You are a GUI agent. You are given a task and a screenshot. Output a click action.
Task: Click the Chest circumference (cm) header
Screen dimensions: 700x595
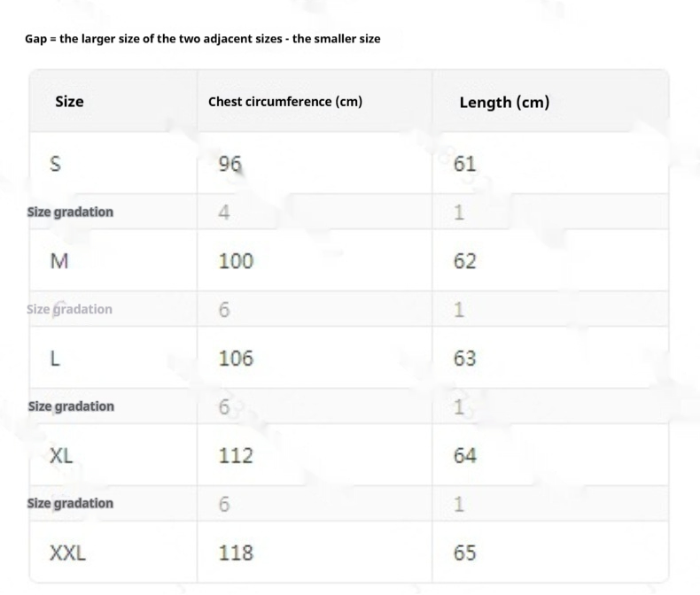click(x=285, y=102)
